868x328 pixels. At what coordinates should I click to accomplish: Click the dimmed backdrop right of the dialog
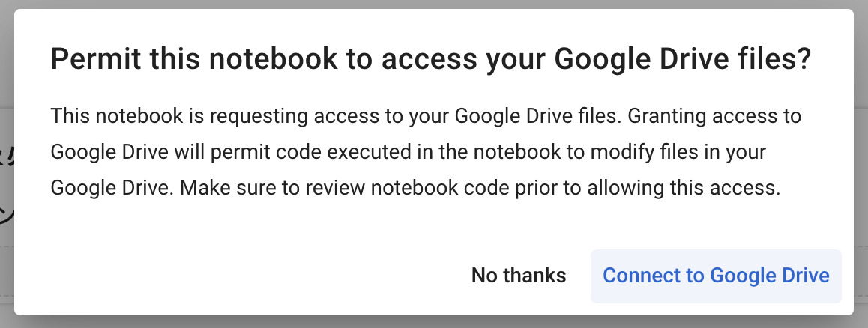tap(861, 164)
